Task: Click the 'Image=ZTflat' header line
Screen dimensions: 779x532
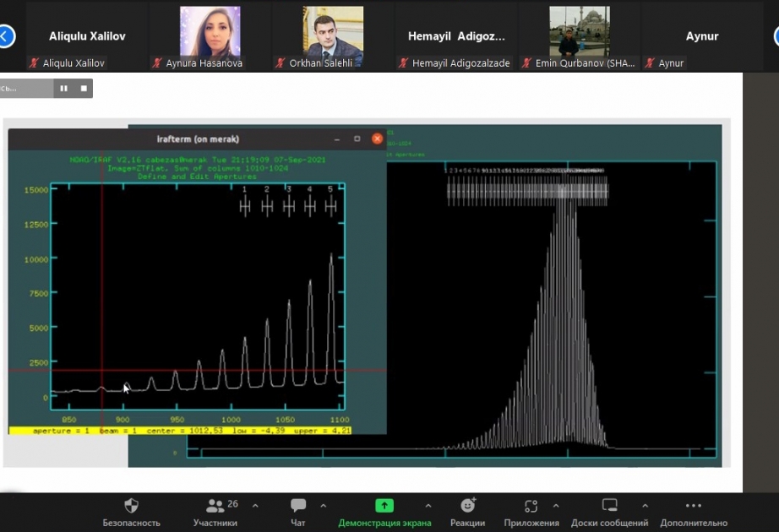Action: point(198,168)
